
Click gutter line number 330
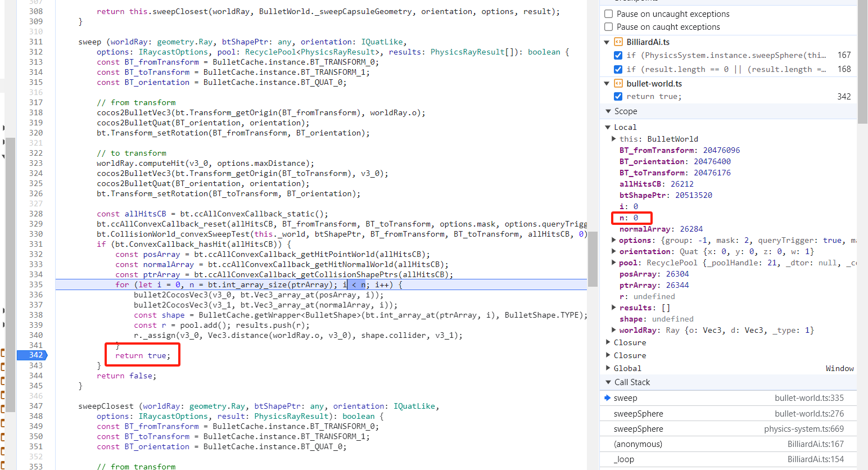pos(36,234)
